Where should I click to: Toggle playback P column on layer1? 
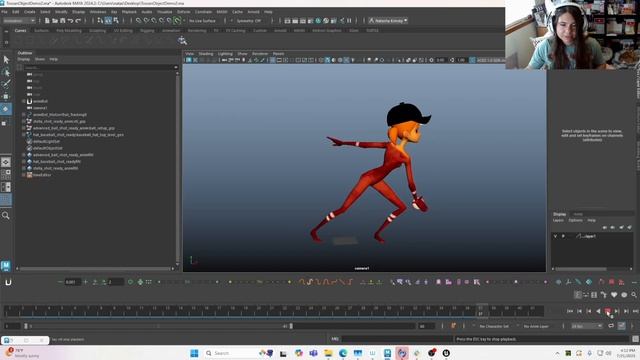pyautogui.click(x=563, y=236)
